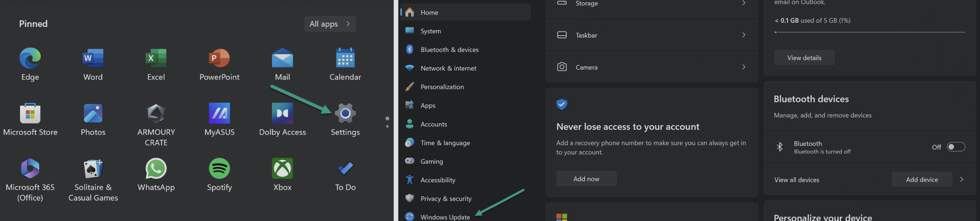
Task: Launch To Do app
Action: 345,168
